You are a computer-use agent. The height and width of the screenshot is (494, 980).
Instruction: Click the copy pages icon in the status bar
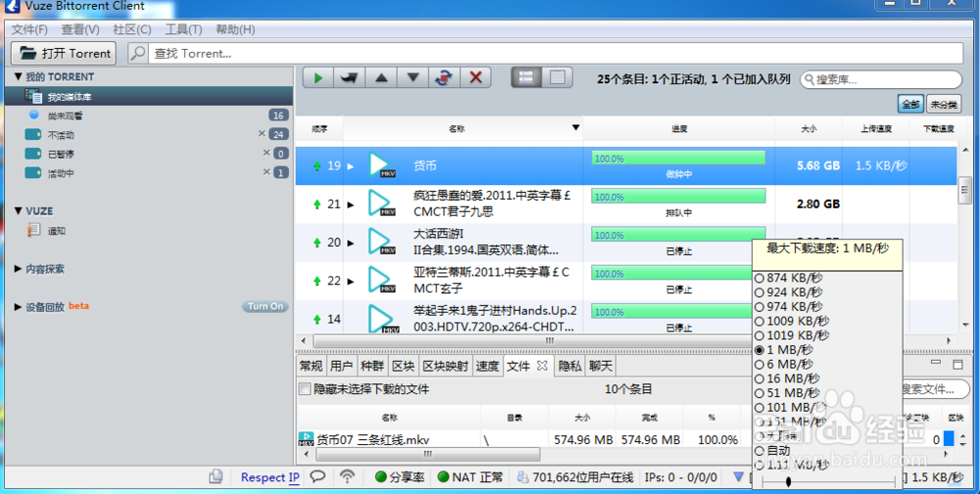coord(216,476)
